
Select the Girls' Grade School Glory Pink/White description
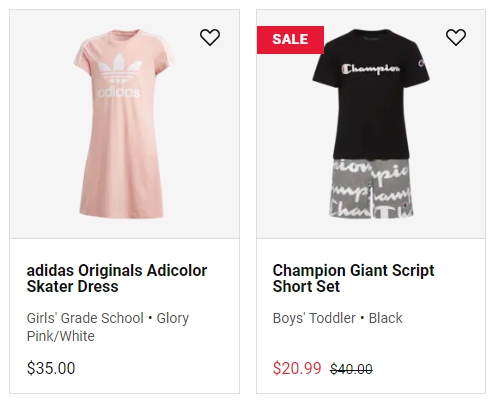(108, 327)
